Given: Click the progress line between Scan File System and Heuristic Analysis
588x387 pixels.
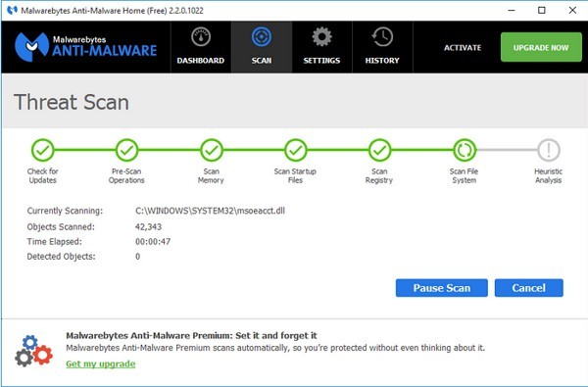Looking at the screenshot, I should click(507, 150).
